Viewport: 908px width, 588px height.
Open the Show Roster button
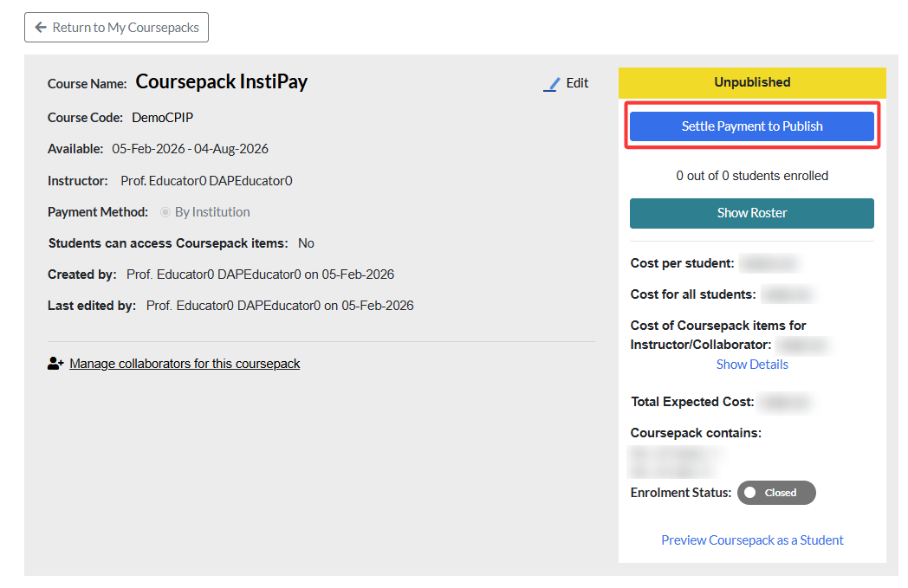click(752, 213)
